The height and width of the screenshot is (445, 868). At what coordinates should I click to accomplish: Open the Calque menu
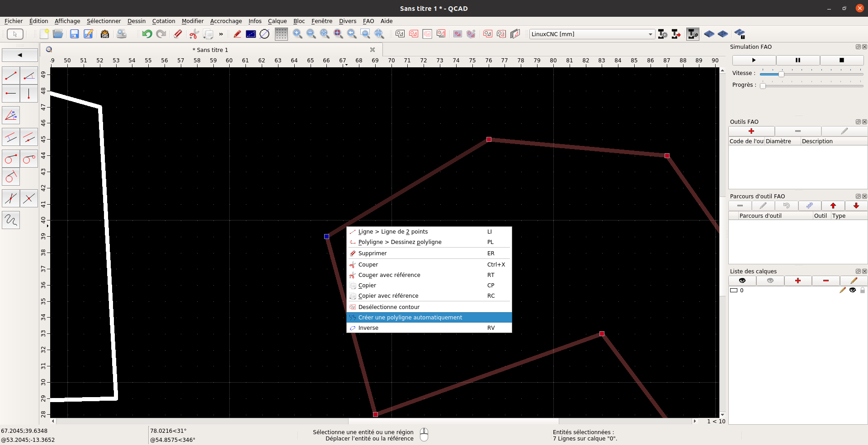click(277, 21)
